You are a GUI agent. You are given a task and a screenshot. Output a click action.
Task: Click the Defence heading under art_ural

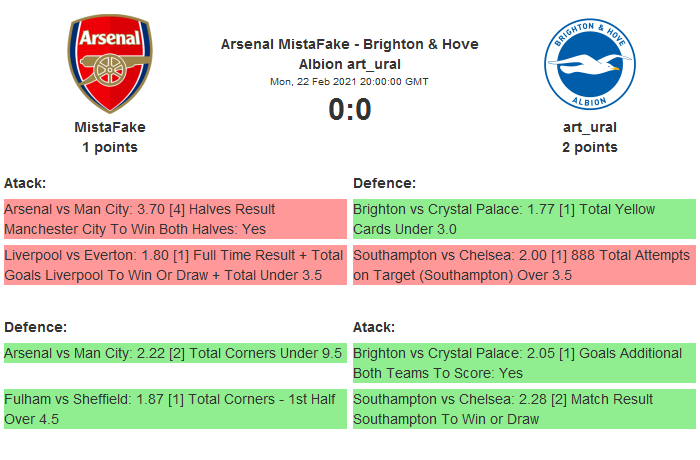coord(384,183)
